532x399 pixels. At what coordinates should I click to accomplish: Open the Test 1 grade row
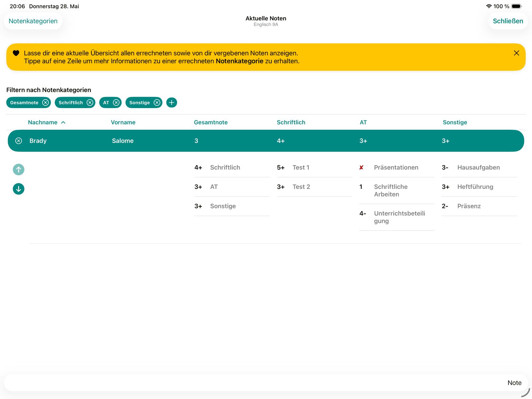point(314,168)
